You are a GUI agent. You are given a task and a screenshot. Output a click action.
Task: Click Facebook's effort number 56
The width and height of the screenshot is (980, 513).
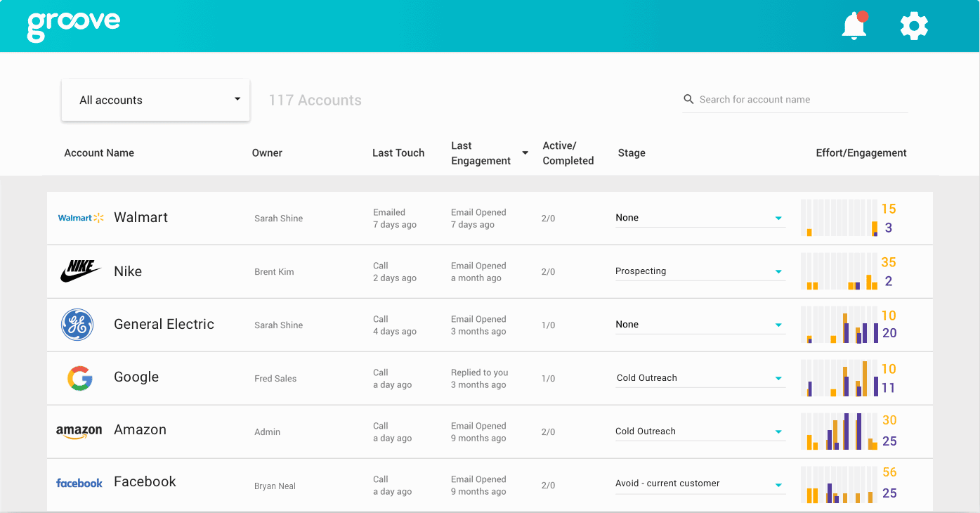(x=889, y=472)
